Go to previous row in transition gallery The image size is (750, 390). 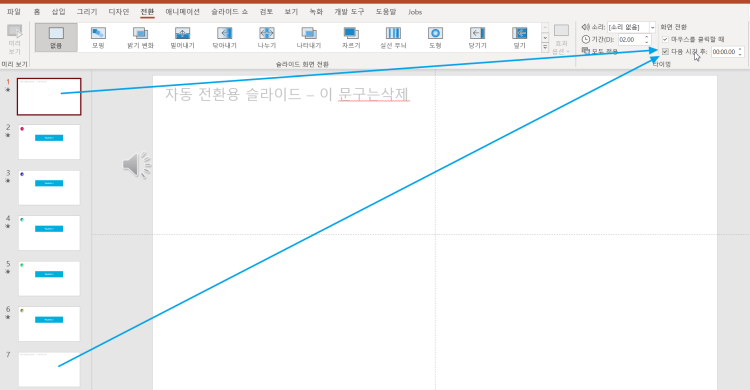(545, 28)
